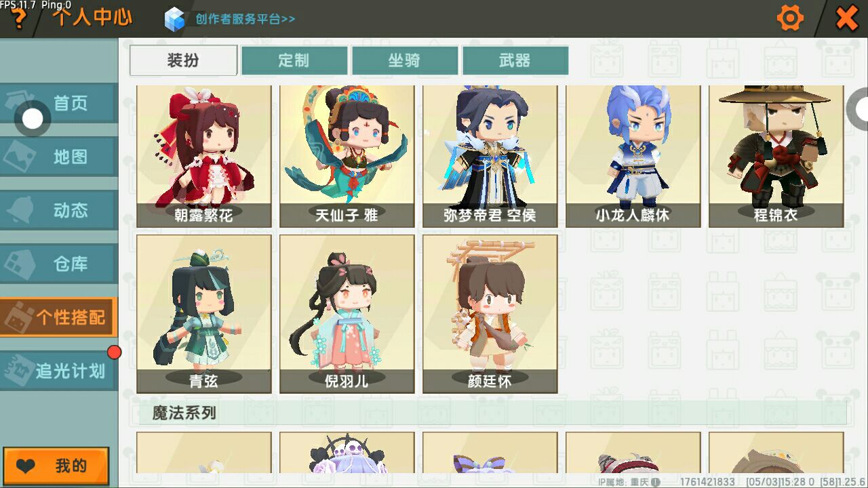
Task: Click the 我的 button
Action: (56, 466)
